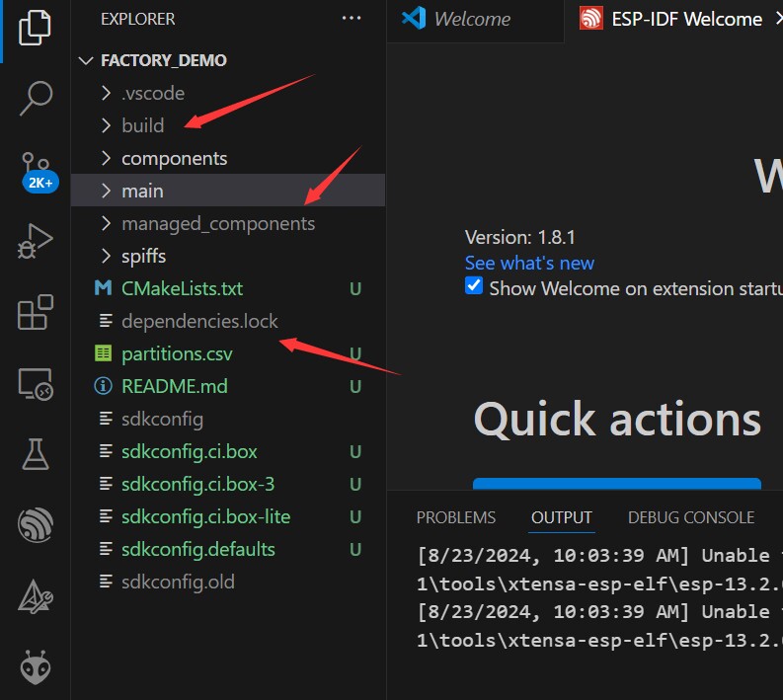Viewport: 783px width, 700px height.
Task: Click the Quick actions heading
Action: click(x=617, y=420)
